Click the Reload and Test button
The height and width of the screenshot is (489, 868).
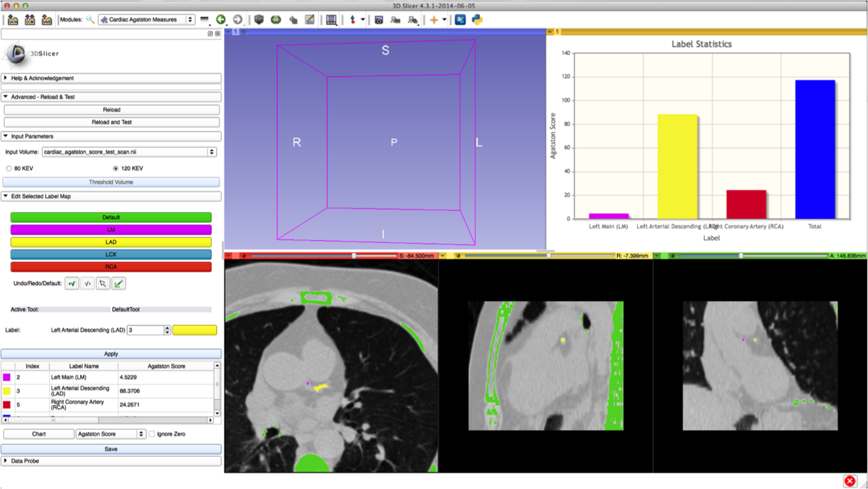[111, 122]
